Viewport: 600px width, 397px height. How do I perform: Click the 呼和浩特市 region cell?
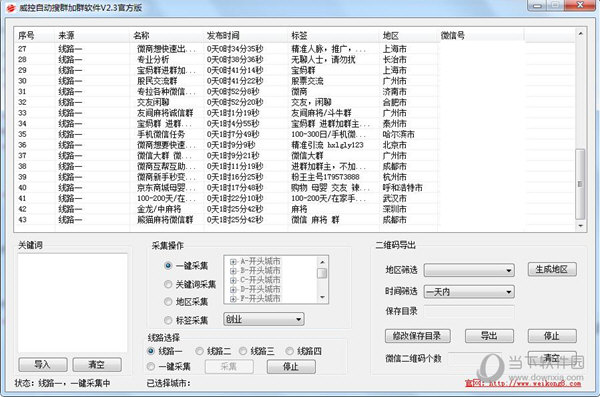403,188
